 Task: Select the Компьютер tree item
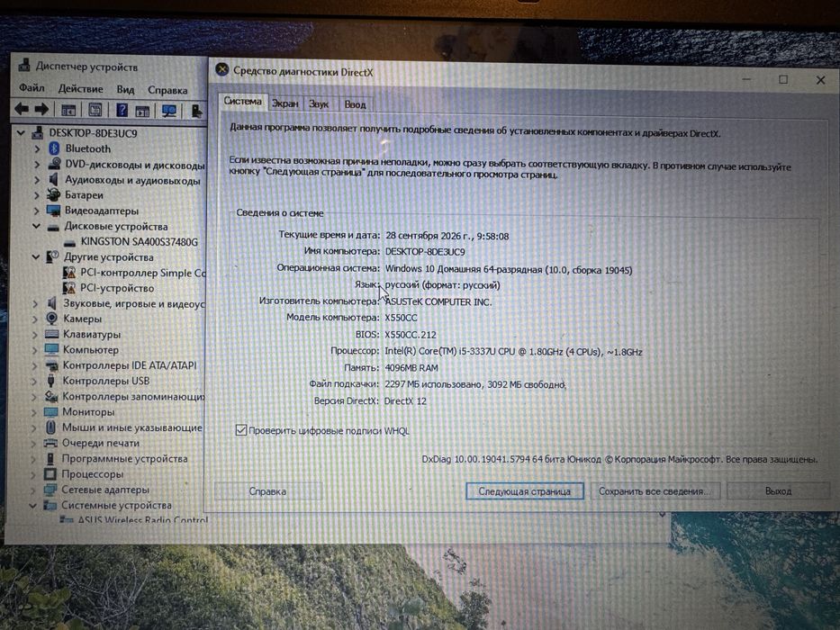tap(91, 350)
